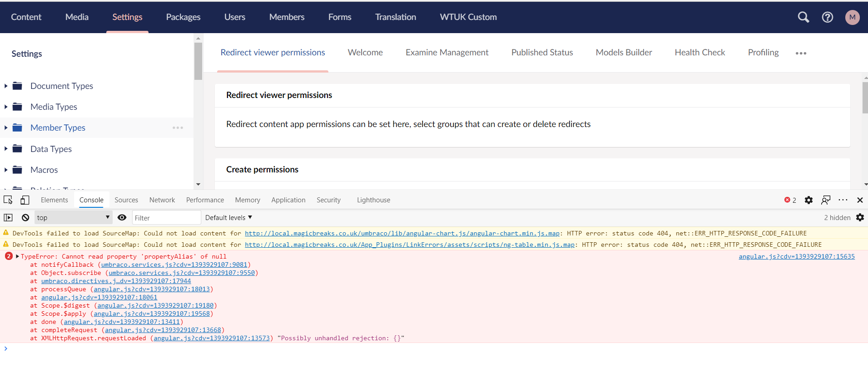The image size is (868, 377).
Task: Open the Examine Management dashboard tab
Action: 446,53
